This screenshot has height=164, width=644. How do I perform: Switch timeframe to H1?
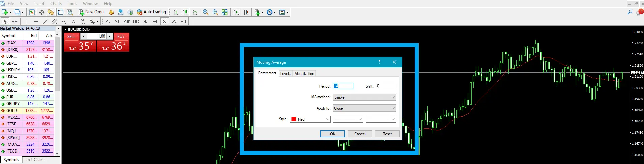tap(145, 21)
